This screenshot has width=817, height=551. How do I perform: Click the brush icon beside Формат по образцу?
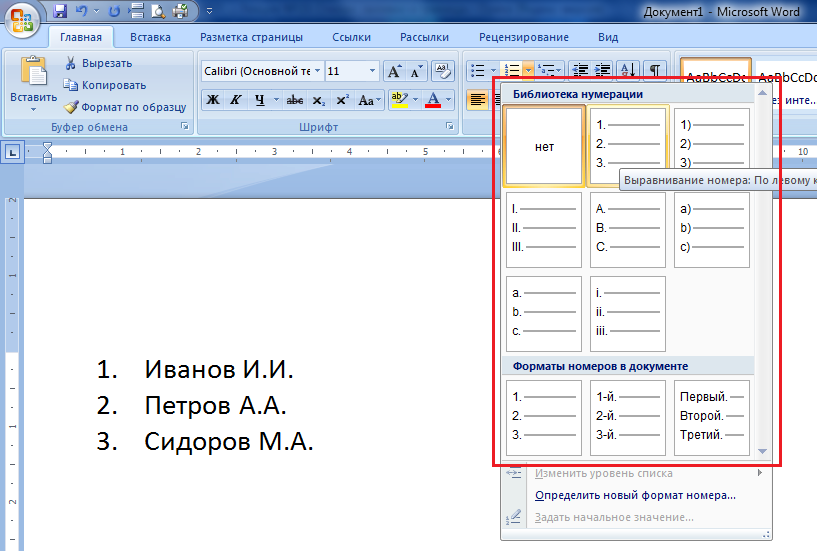point(71,107)
